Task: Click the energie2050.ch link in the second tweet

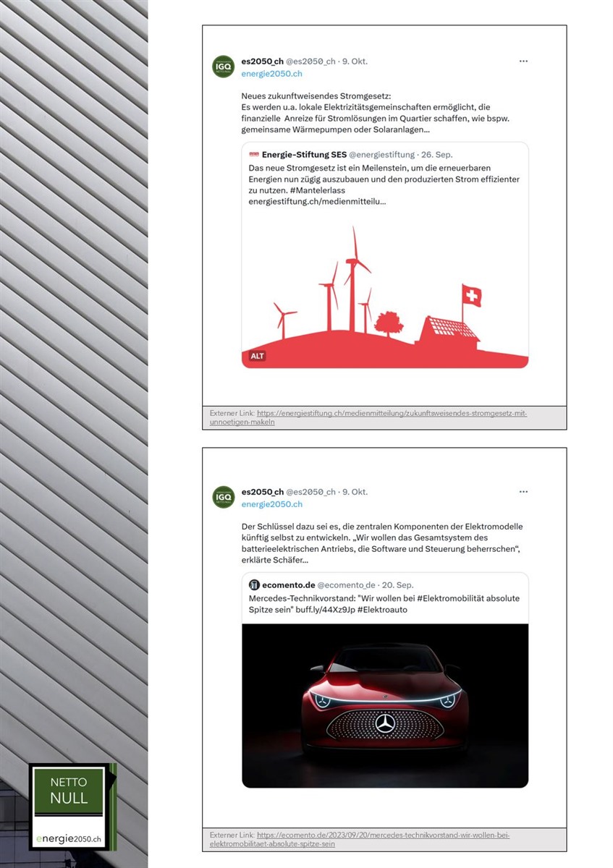Action: (271, 504)
